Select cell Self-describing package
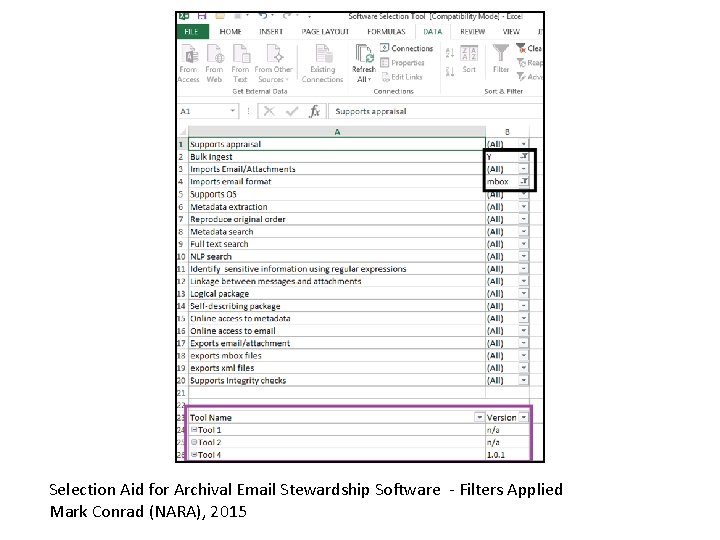 pos(337,306)
